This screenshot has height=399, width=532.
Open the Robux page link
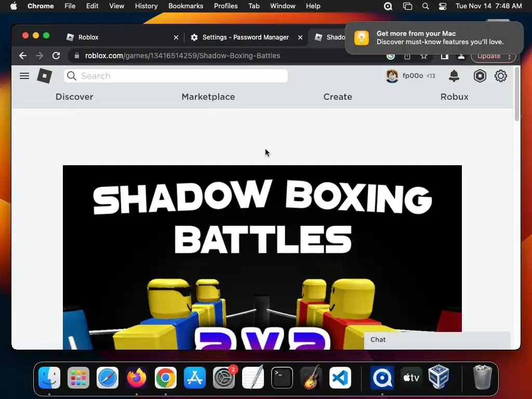click(x=454, y=97)
